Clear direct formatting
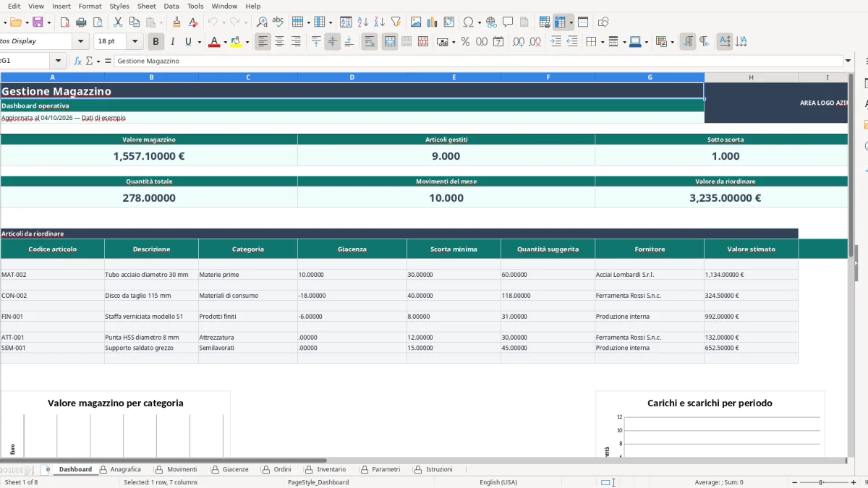 pyautogui.click(x=193, y=22)
